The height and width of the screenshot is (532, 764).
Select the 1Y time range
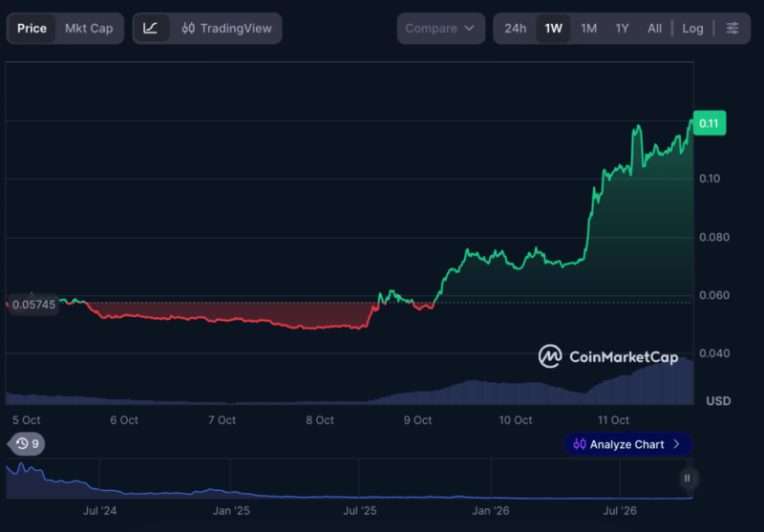(622, 29)
